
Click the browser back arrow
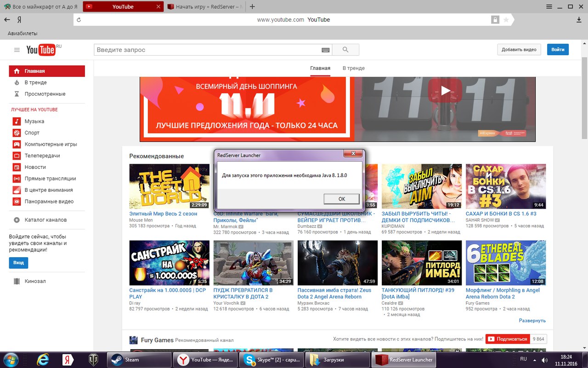tap(7, 20)
